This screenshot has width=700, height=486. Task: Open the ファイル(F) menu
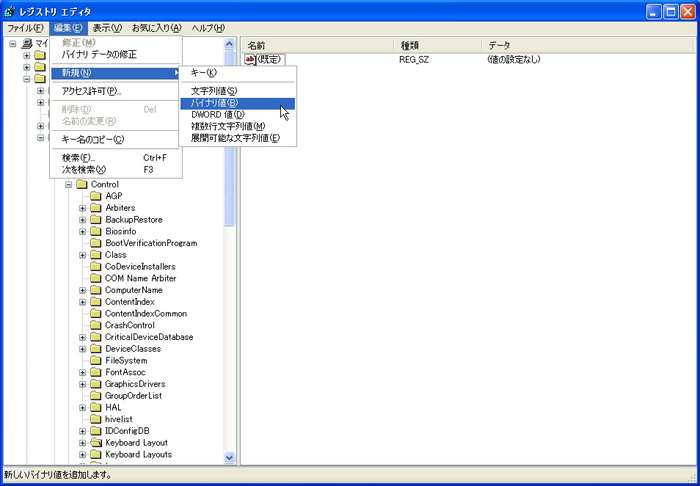25,28
